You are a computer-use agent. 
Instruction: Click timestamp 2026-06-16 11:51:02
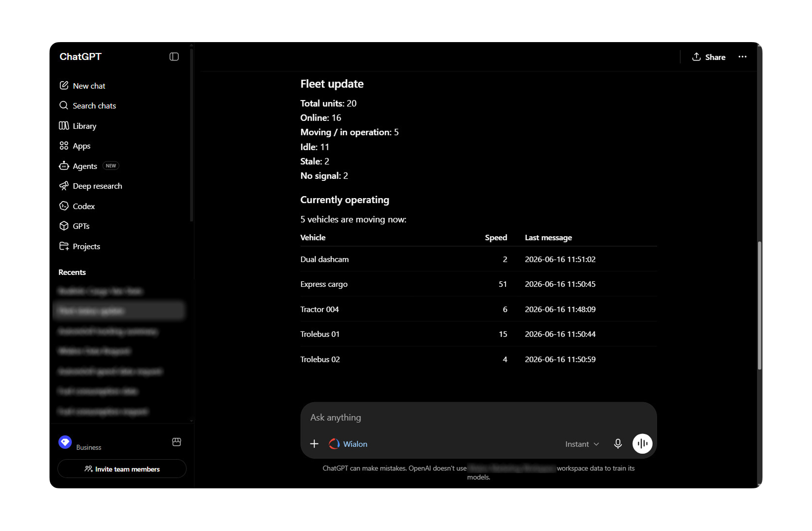560,259
